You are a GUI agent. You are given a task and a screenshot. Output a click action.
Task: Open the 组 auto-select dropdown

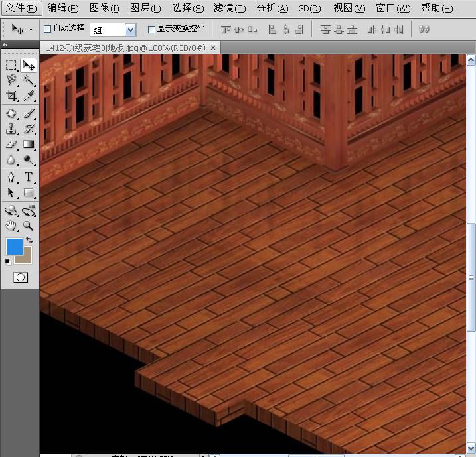[129, 30]
